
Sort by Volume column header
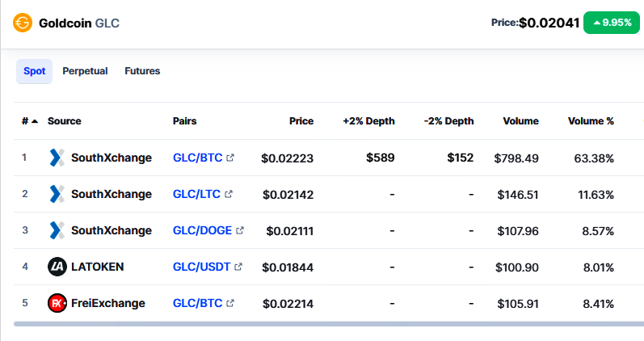(521, 121)
